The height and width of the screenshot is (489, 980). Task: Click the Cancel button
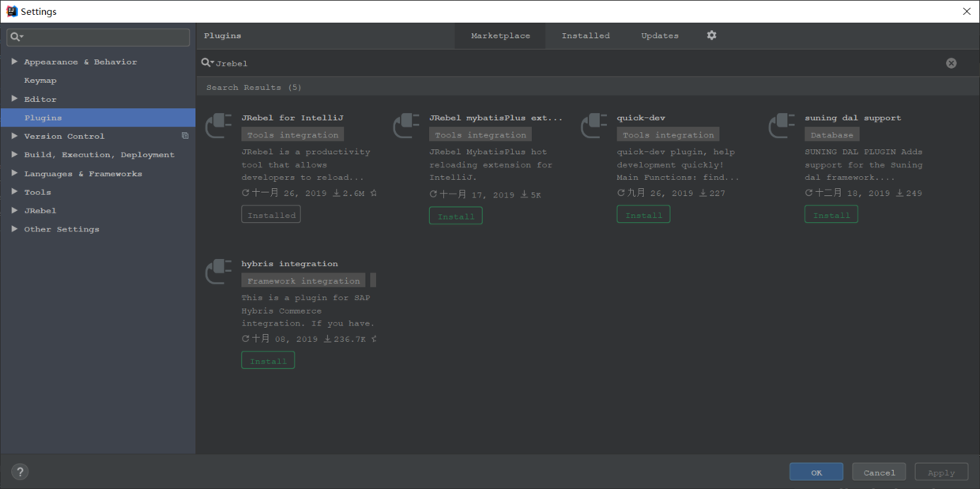point(879,472)
